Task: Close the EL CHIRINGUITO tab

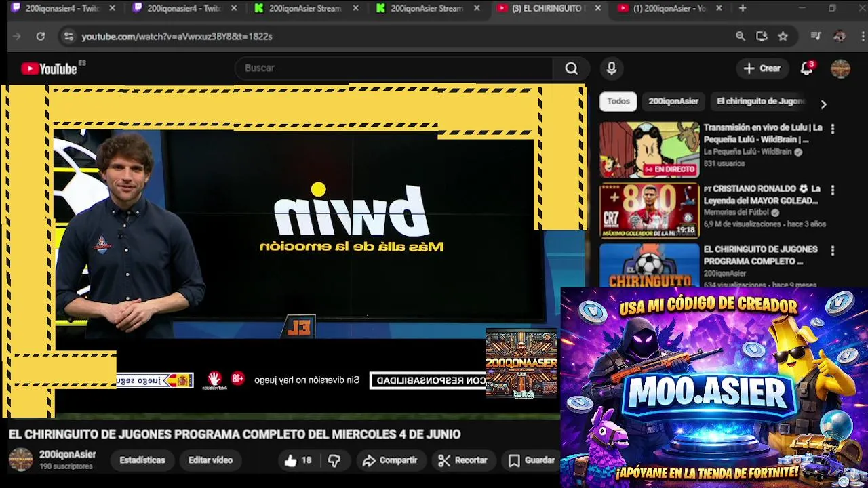Action: [597, 8]
